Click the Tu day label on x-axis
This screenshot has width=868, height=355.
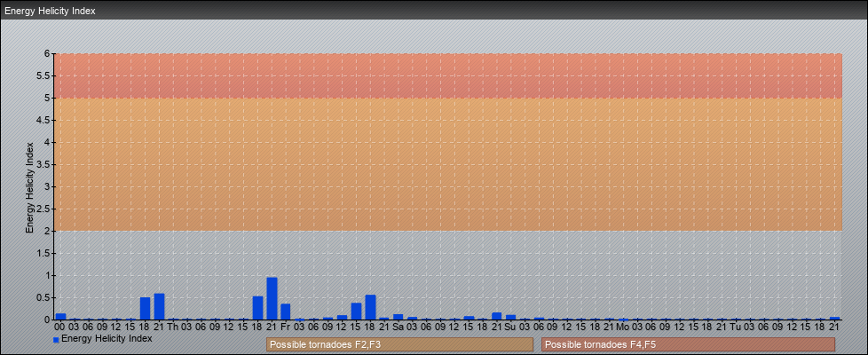click(x=736, y=327)
